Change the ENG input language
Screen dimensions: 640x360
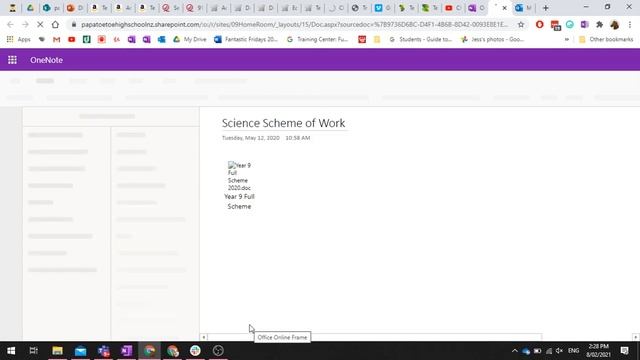click(x=573, y=351)
